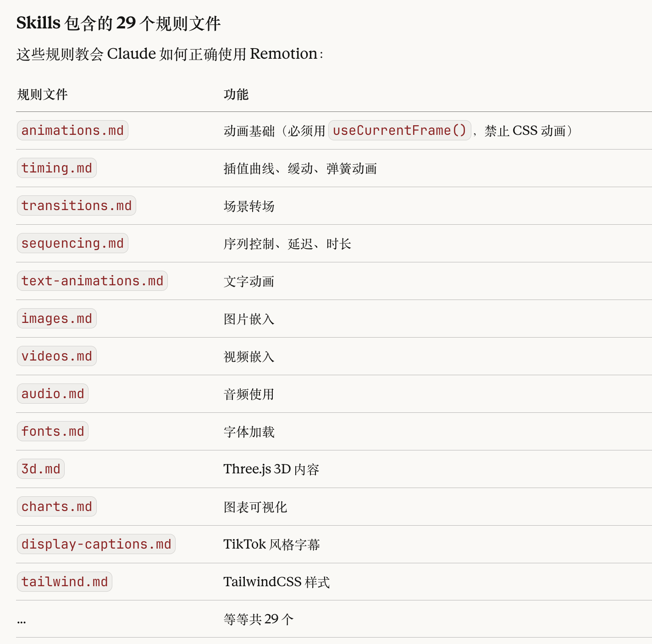Click on sequencing.md in the table

coord(72,244)
